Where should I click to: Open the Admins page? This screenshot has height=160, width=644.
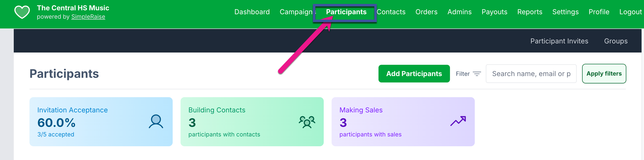[x=459, y=12]
